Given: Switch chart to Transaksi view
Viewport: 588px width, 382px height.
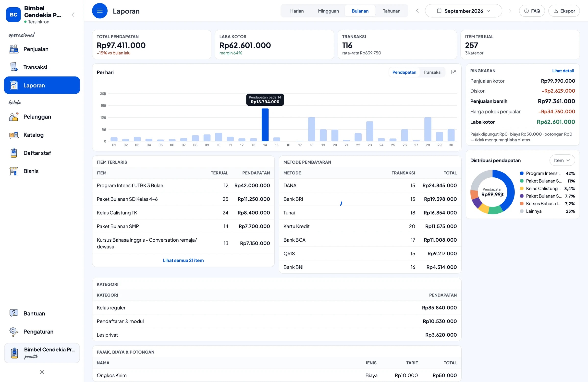Looking at the screenshot, I should [432, 72].
